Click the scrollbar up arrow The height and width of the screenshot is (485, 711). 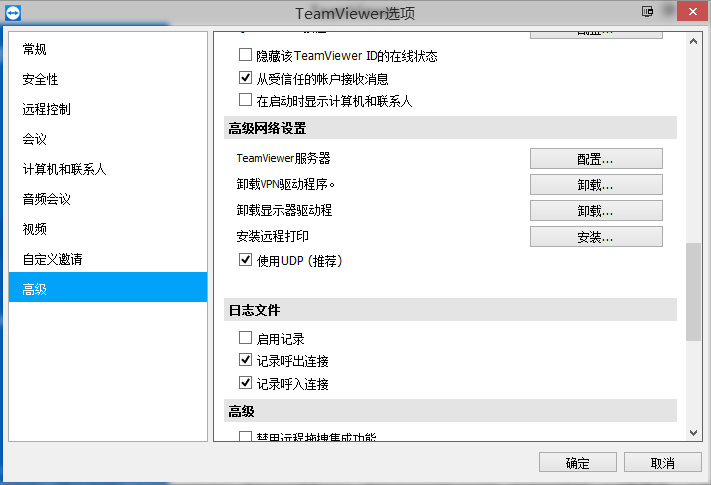(x=693, y=41)
